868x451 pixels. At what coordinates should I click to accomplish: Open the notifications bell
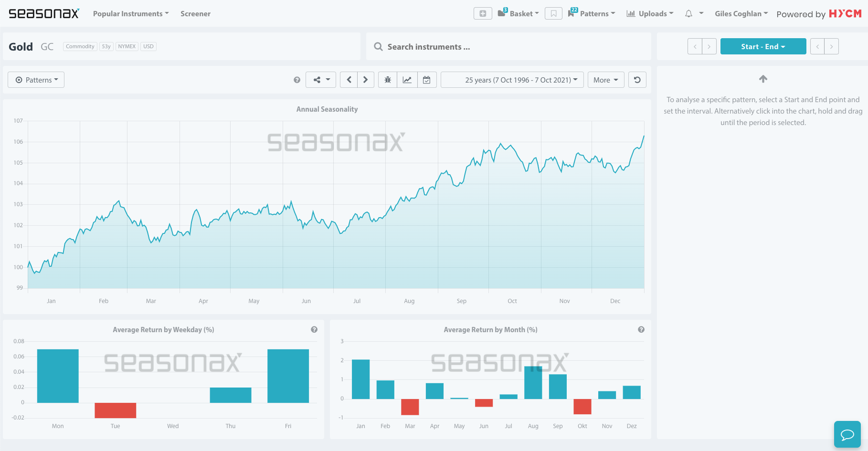tap(688, 14)
